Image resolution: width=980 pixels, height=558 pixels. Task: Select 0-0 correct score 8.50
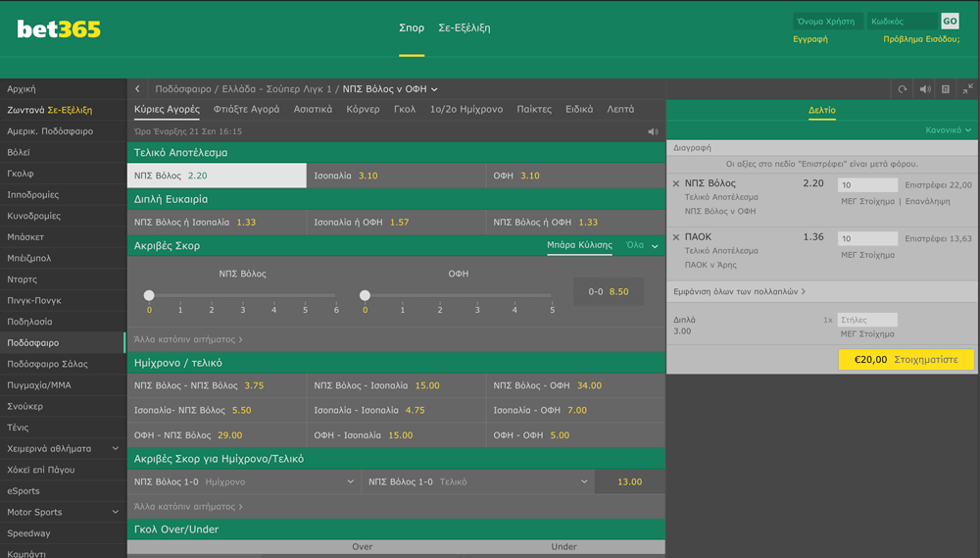609,291
